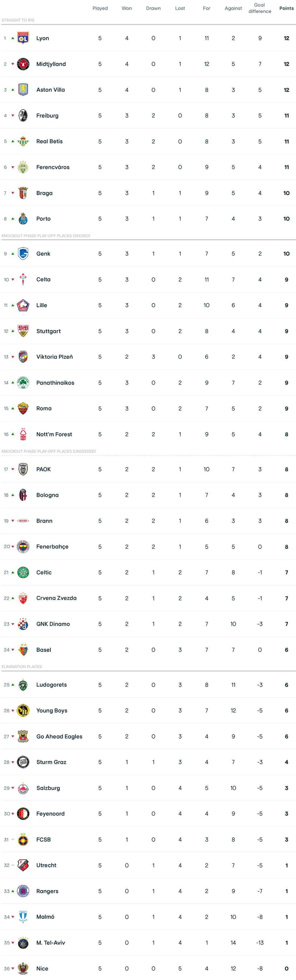
Task: Click the Viktoria Plzeň row name
Action: coord(54,357)
